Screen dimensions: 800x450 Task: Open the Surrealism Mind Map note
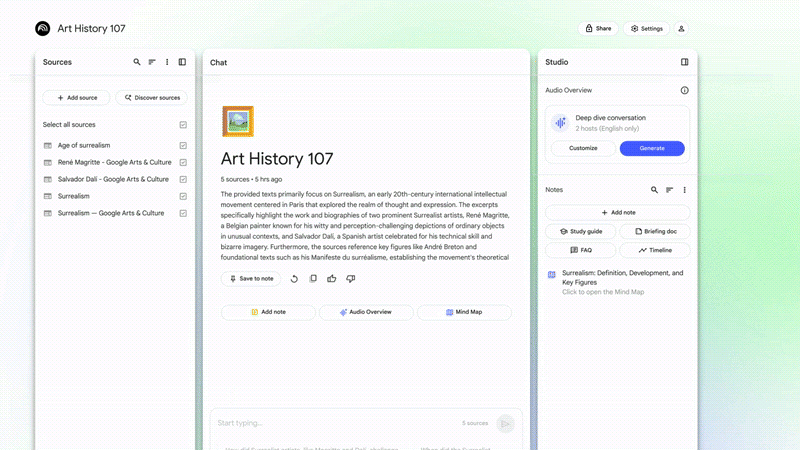[622, 282]
